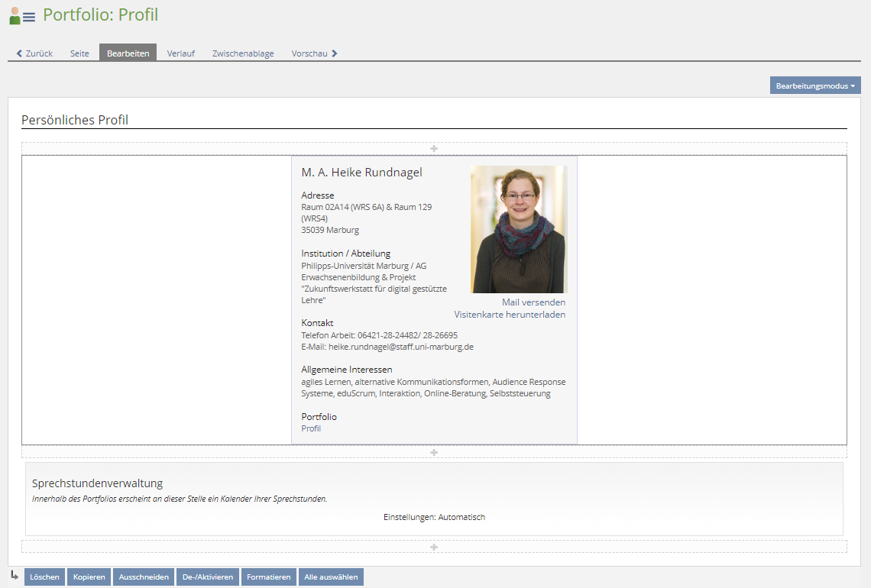Switch to the Verlauf tab

tap(180, 53)
